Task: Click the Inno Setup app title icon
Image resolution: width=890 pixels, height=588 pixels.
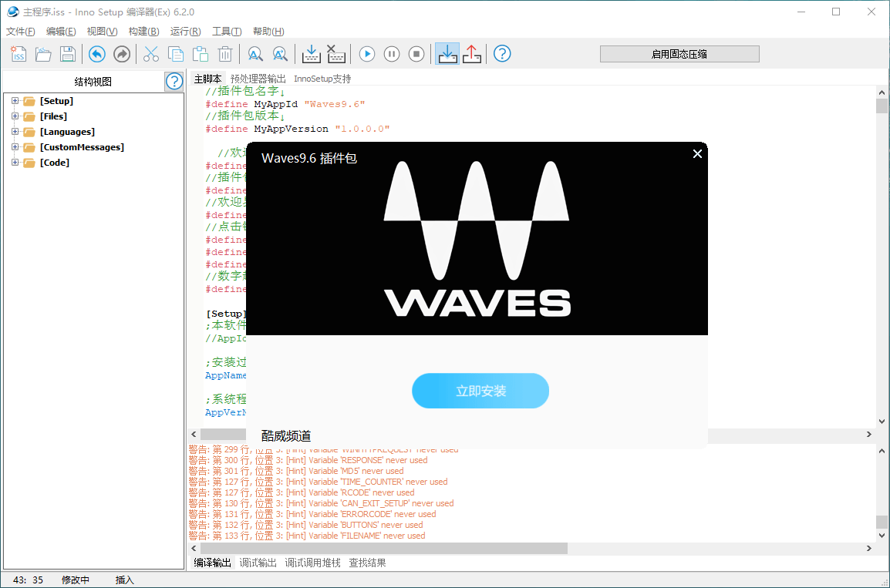Action: [13, 12]
